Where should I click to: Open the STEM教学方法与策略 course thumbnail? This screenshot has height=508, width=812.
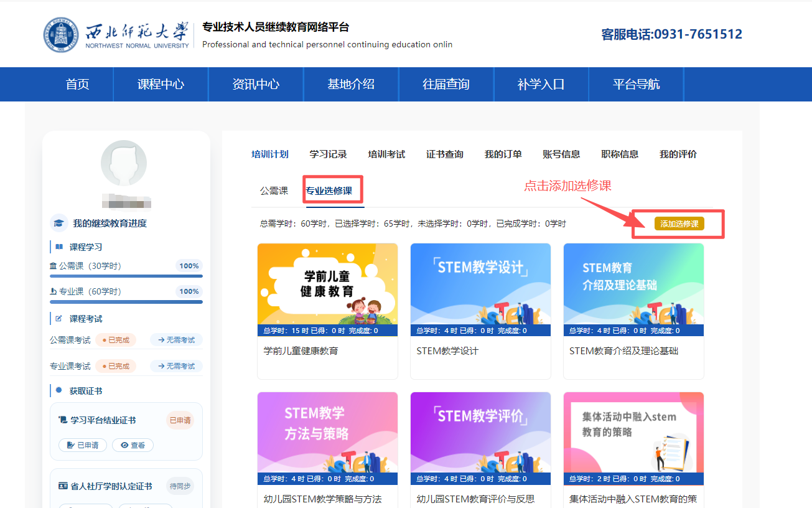coord(327,438)
